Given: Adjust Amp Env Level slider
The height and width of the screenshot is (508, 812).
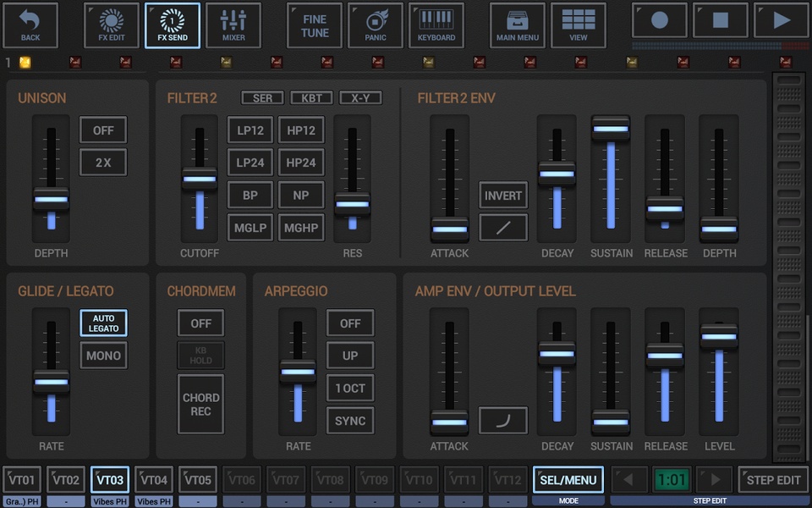Looking at the screenshot, I should (719, 336).
